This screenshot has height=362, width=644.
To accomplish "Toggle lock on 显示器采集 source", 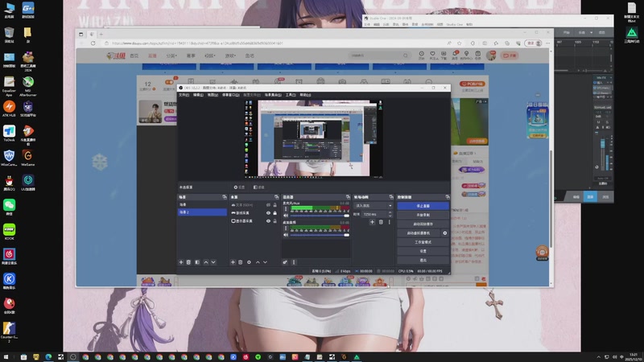I will 275,220.
